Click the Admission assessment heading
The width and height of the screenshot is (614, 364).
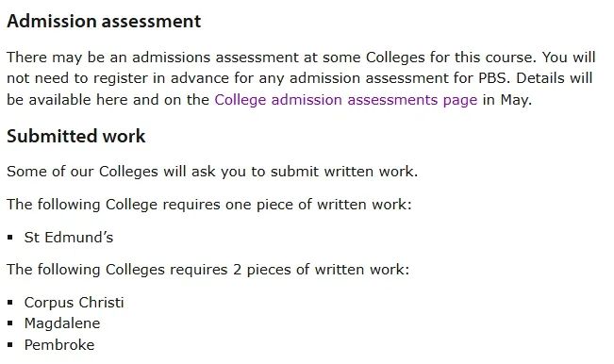coord(104,21)
